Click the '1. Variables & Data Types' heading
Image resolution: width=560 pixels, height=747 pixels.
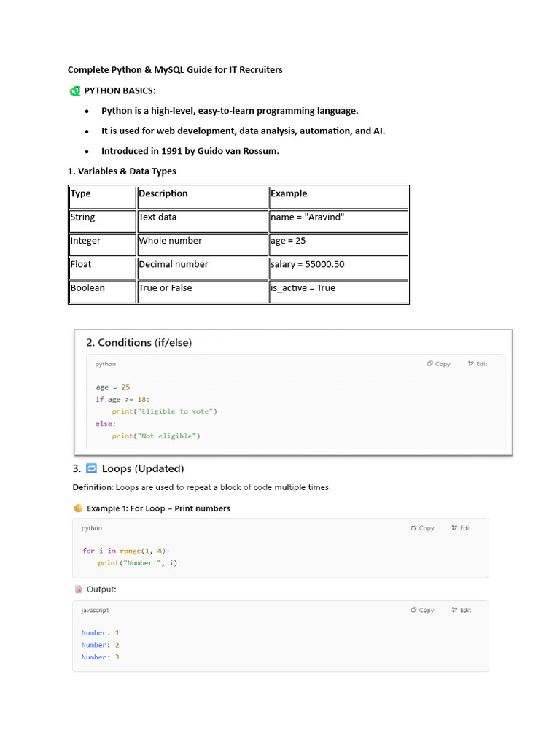tap(122, 171)
